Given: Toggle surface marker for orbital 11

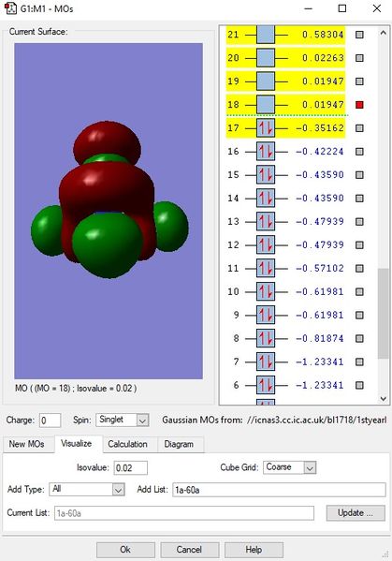Looking at the screenshot, I should point(359,269).
